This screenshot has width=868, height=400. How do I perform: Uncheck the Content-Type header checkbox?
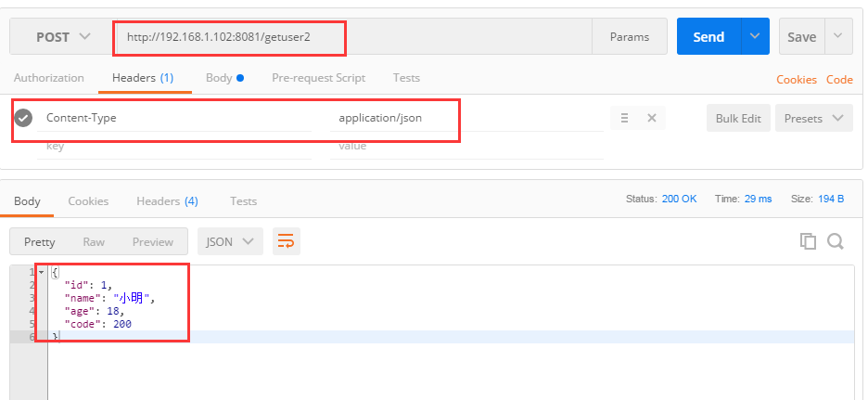pyautogui.click(x=23, y=118)
